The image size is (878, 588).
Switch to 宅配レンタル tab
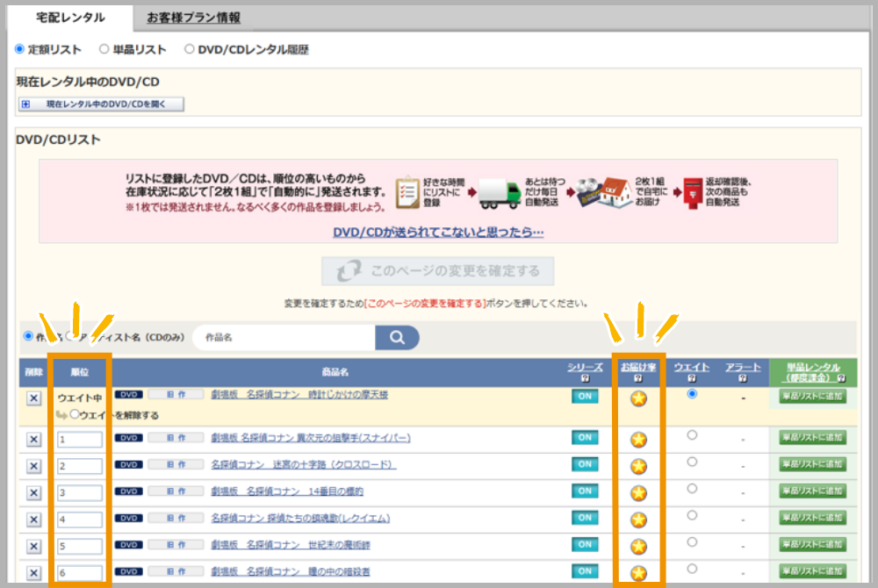[x=70, y=18]
